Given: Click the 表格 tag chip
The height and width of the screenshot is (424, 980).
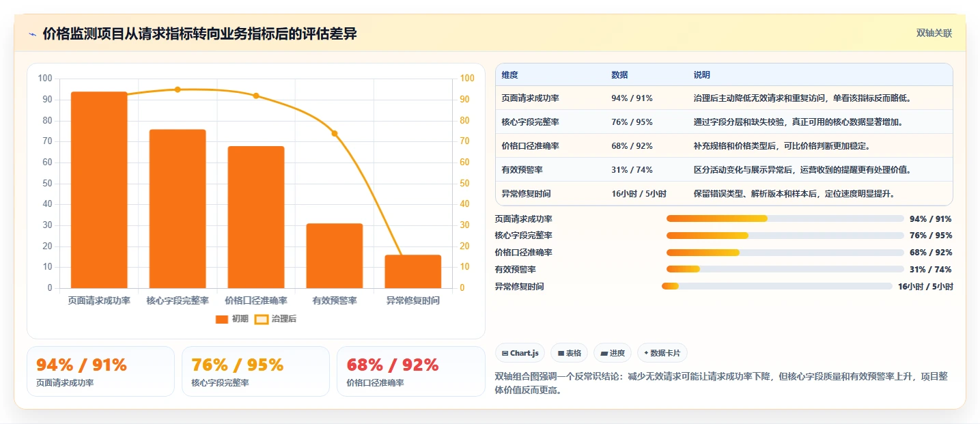Looking at the screenshot, I should pos(569,353).
